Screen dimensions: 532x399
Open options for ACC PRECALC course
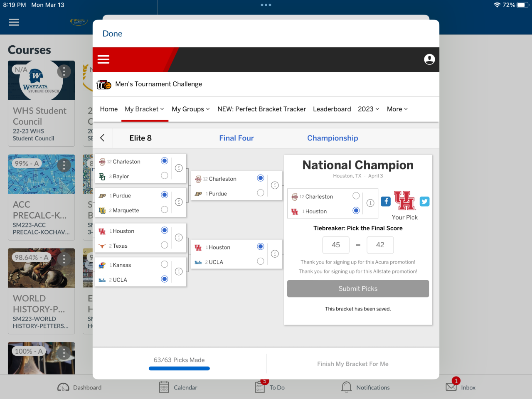coord(64,165)
